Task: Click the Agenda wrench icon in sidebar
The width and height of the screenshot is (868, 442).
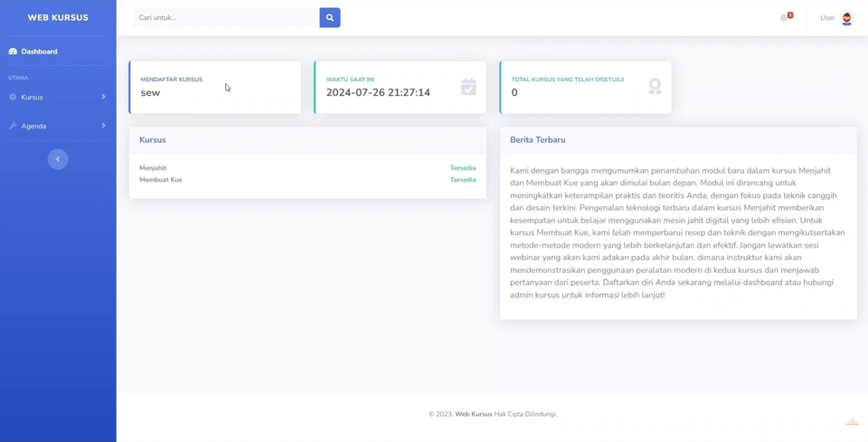Action: pos(13,126)
